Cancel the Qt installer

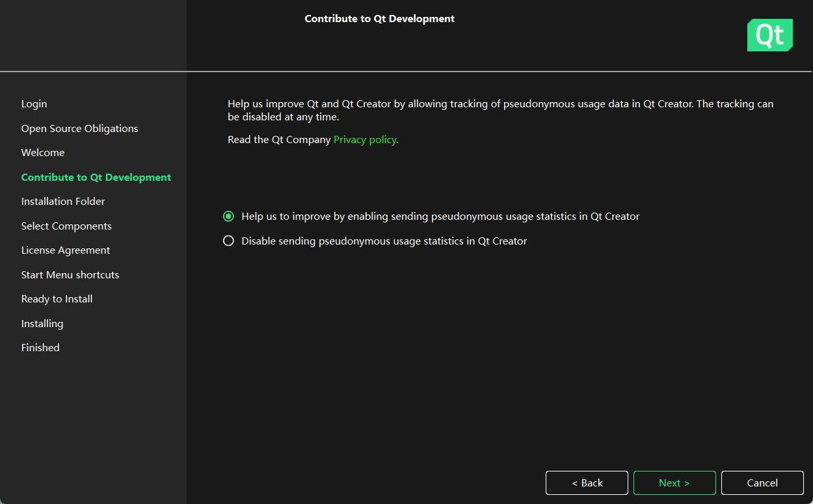point(762,483)
